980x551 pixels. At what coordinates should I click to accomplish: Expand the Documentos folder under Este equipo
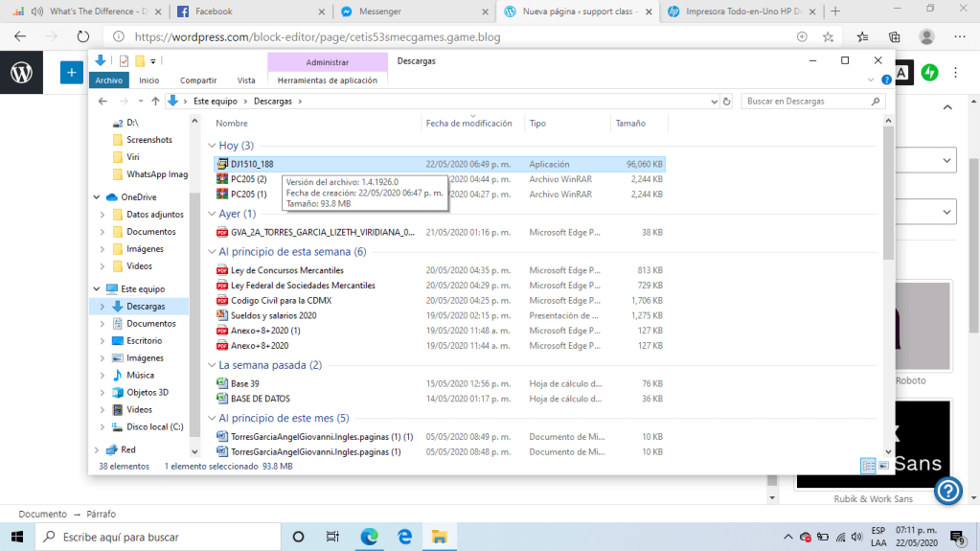pos(103,324)
